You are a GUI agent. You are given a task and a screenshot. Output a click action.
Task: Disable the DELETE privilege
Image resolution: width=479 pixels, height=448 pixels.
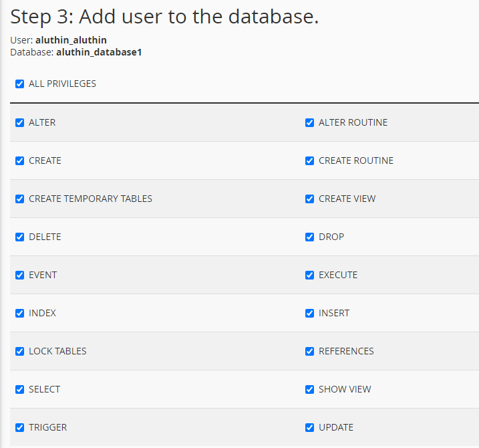pyautogui.click(x=20, y=237)
